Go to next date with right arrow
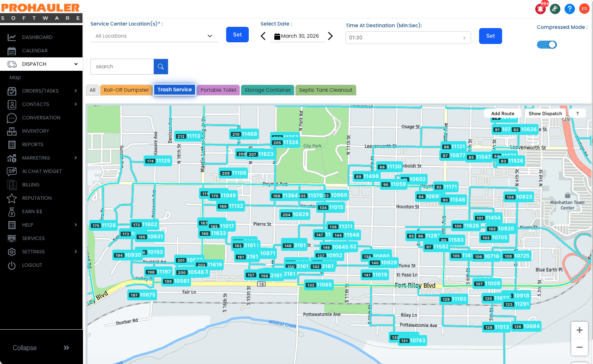The image size is (593, 364). tap(330, 36)
